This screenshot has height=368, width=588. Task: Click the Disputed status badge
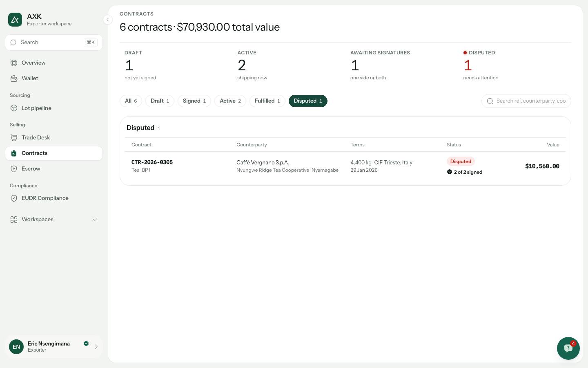(461, 162)
